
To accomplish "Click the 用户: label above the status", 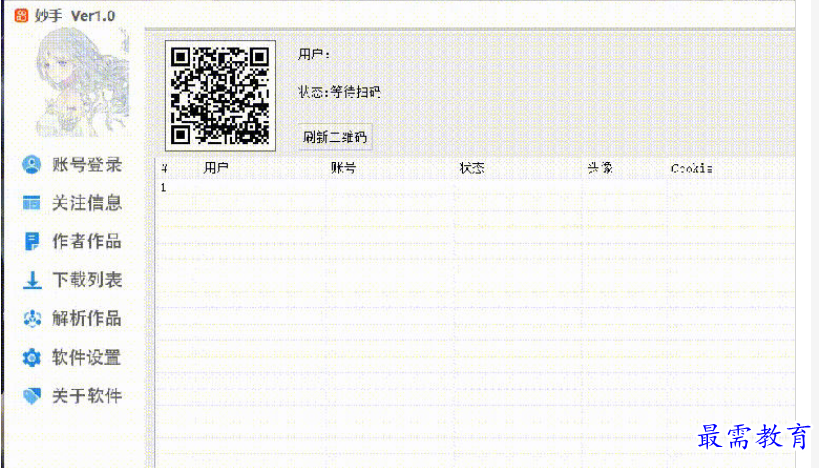I will [x=314, y=54].
